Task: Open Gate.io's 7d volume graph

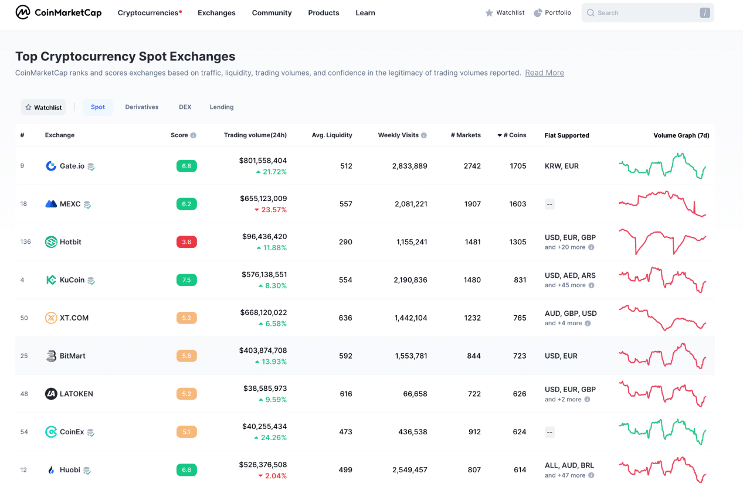Action: [x=662, y=166]
